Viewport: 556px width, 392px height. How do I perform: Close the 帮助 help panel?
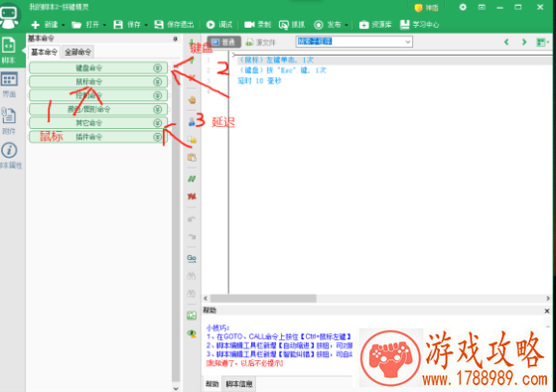click(x=547, y=311)
